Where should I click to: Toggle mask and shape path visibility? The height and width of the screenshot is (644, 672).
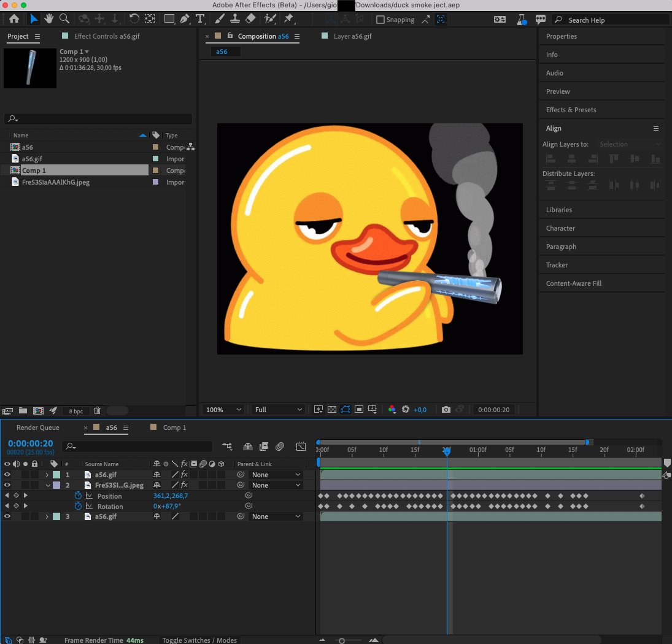pos(346,409)
